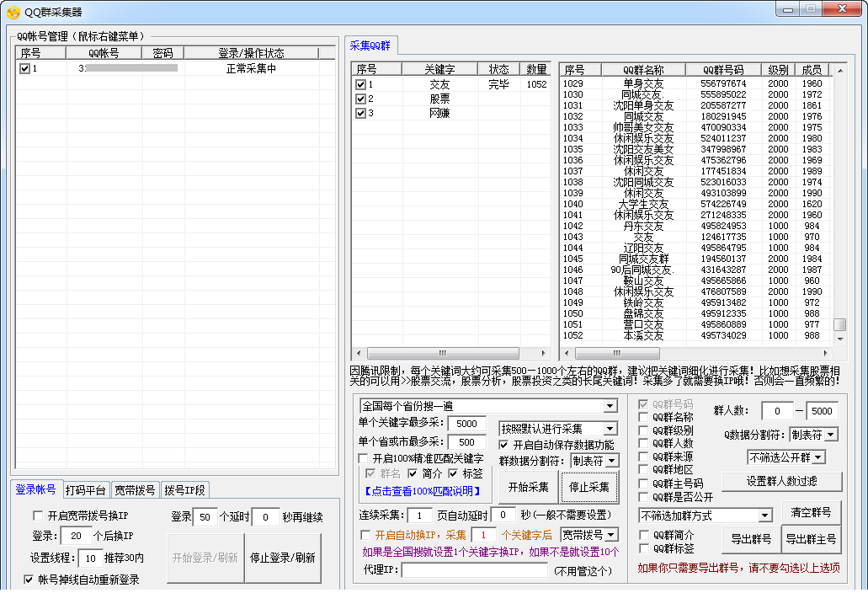Screen dimensions: 868x609
Task: Select the 采集QQ群 tab
Action: click(370, 45)
